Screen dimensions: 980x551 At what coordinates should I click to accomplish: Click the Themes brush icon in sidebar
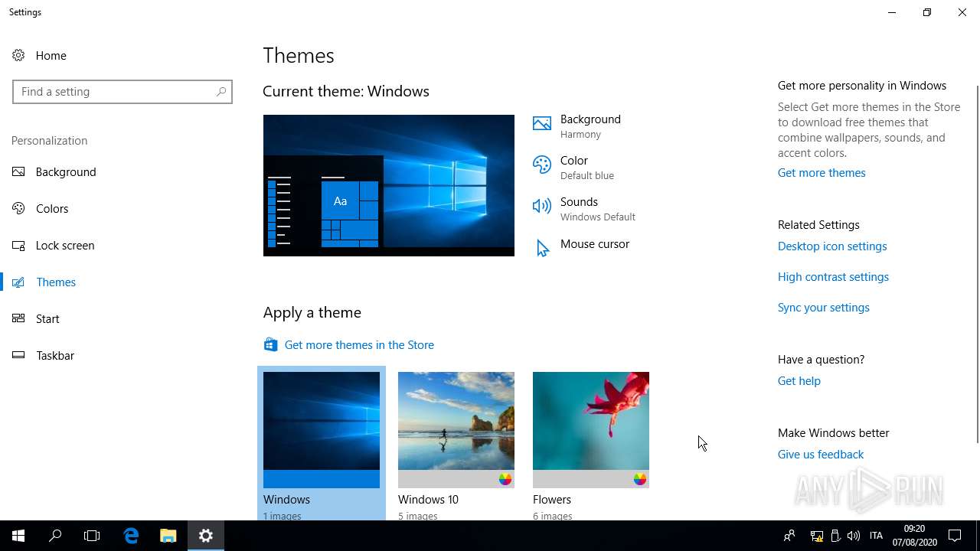18,282
